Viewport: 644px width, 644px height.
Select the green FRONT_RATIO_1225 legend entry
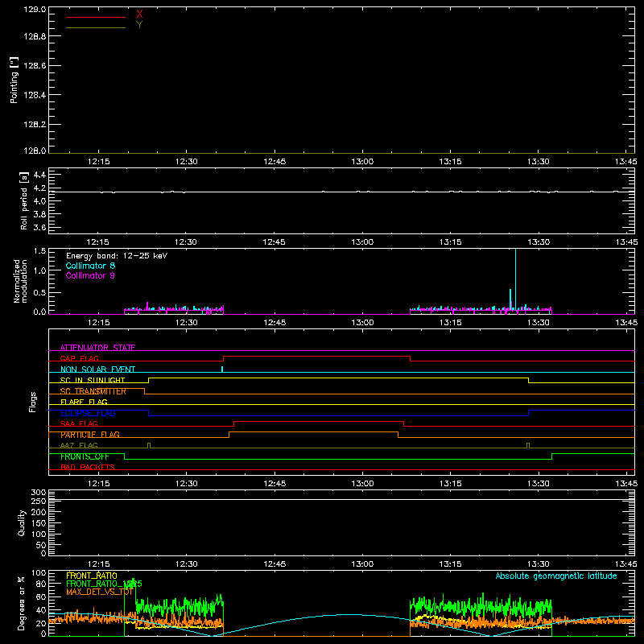(104, 584)
